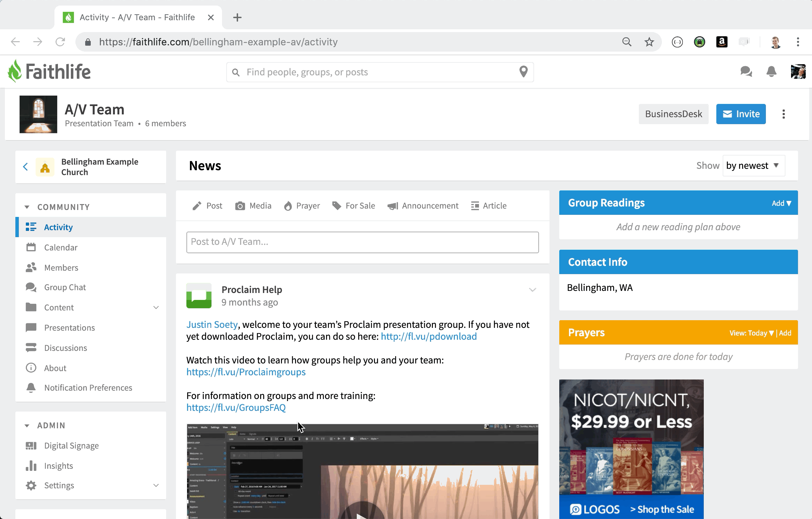Click the browser zoom magnifier icon
This screenshot has height=519, width=812.
[627, 42]
